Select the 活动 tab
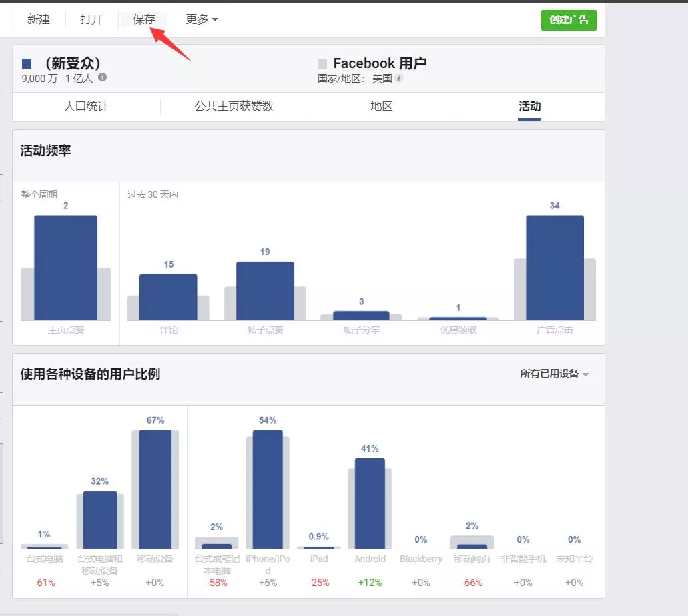Viewport: 688px width, 616px height. click(x=529, y=107)
